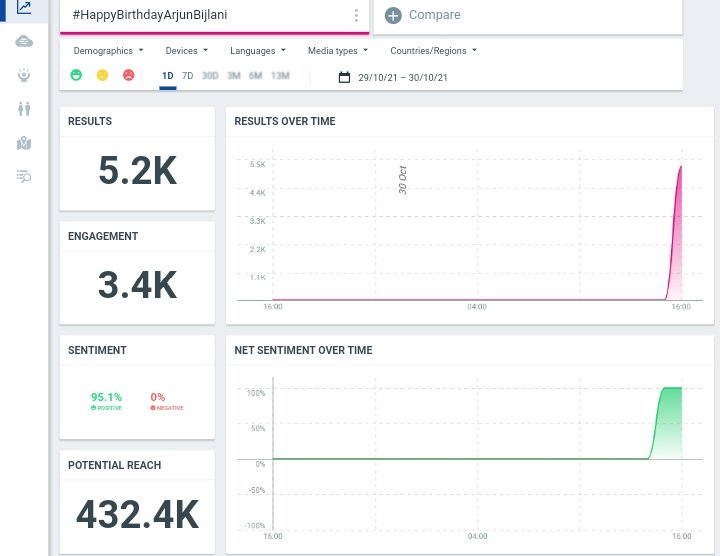720x556 pixels.
Task: Open the trend chart sidebar icon
Action: (x=23, y=7)
